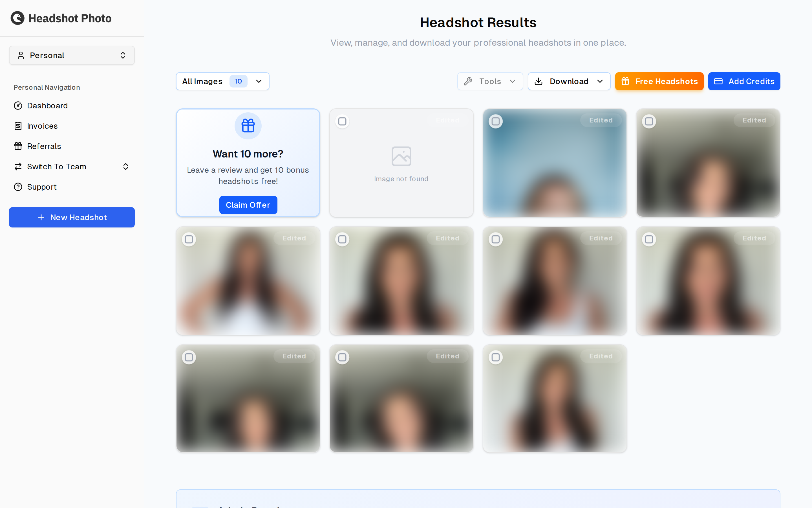812x508 pixels.
Task: Select checkbox on last headshot in third row
Action: coord(496,357)
